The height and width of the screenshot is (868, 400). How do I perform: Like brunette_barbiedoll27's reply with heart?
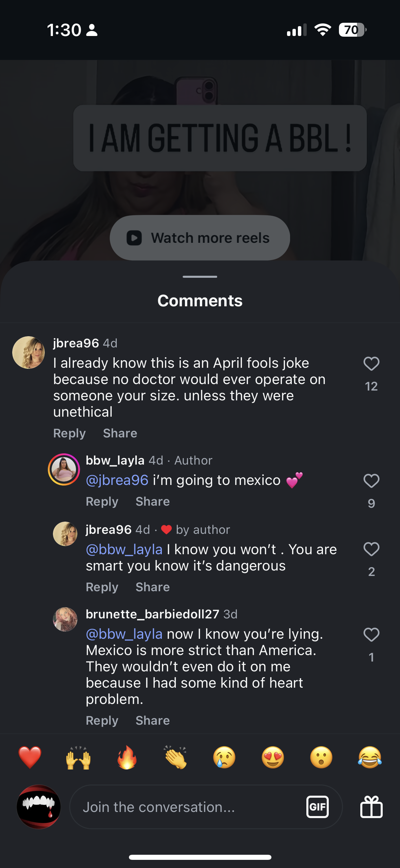[371, 635]
